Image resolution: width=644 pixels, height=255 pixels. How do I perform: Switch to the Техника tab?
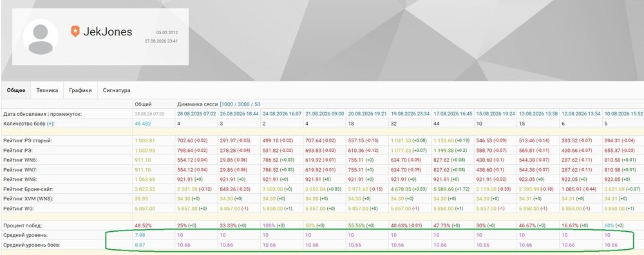[47, 90]
